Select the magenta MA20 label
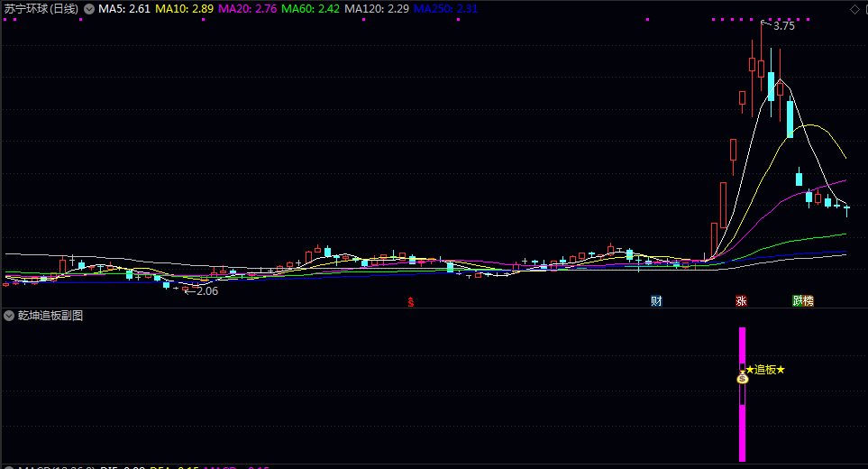This screenshot has width=868, height=469. click(248, 9)
